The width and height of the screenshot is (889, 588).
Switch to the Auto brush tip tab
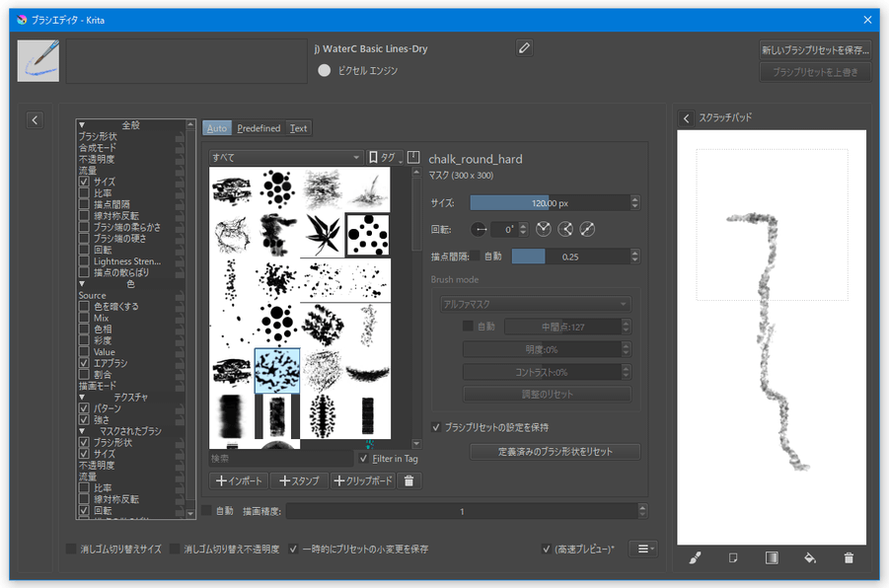point(217,128)
